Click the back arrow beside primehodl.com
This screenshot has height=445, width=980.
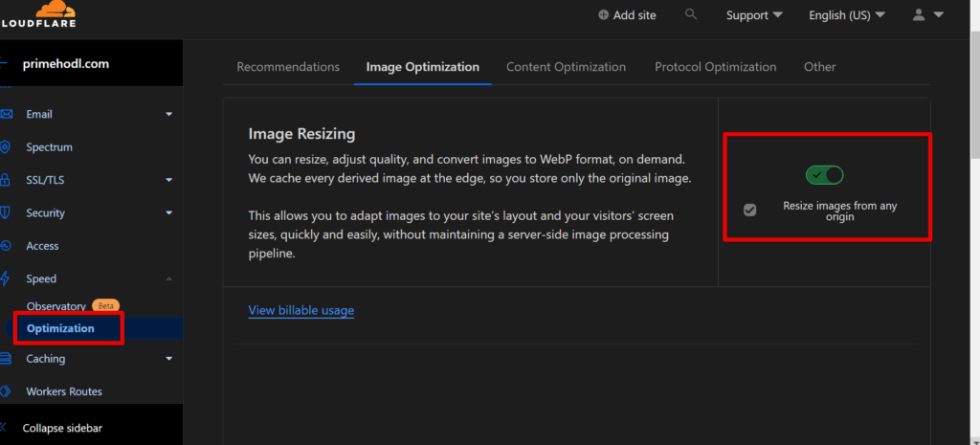[4, 63]
